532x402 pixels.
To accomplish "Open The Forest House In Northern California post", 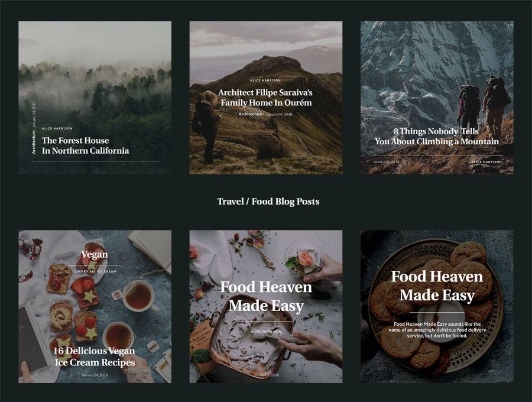I will coord(85,145).
